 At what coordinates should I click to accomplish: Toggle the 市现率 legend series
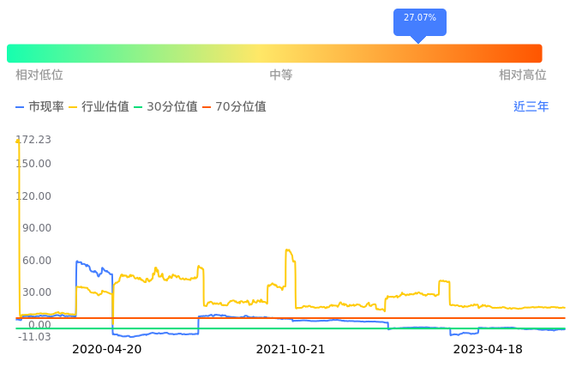pos(39,107)
